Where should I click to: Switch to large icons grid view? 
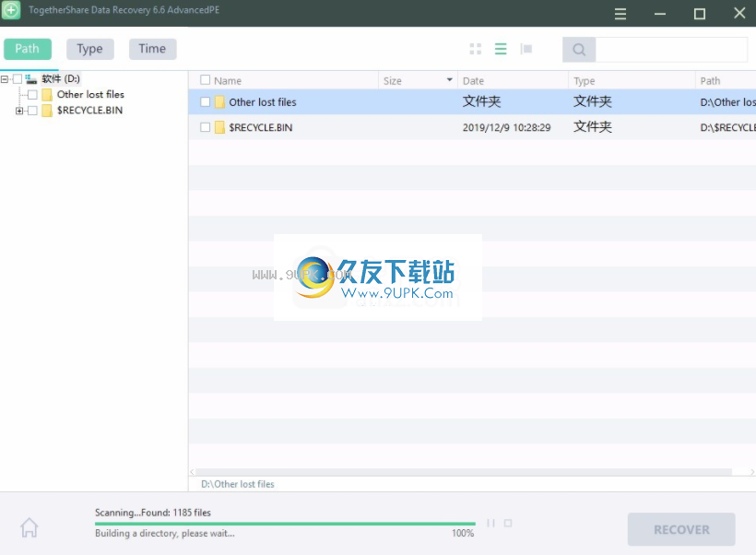point(476,49)
